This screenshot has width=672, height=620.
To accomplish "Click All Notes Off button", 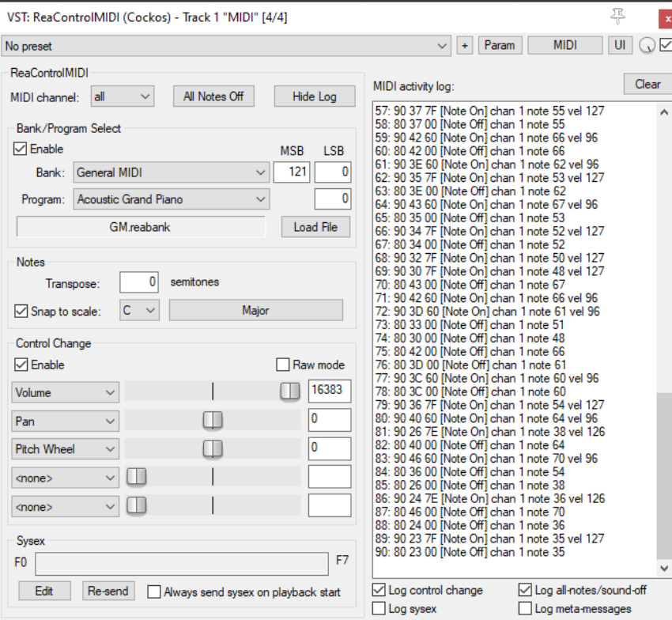I will pyautogui.click(x=213, y=96).
